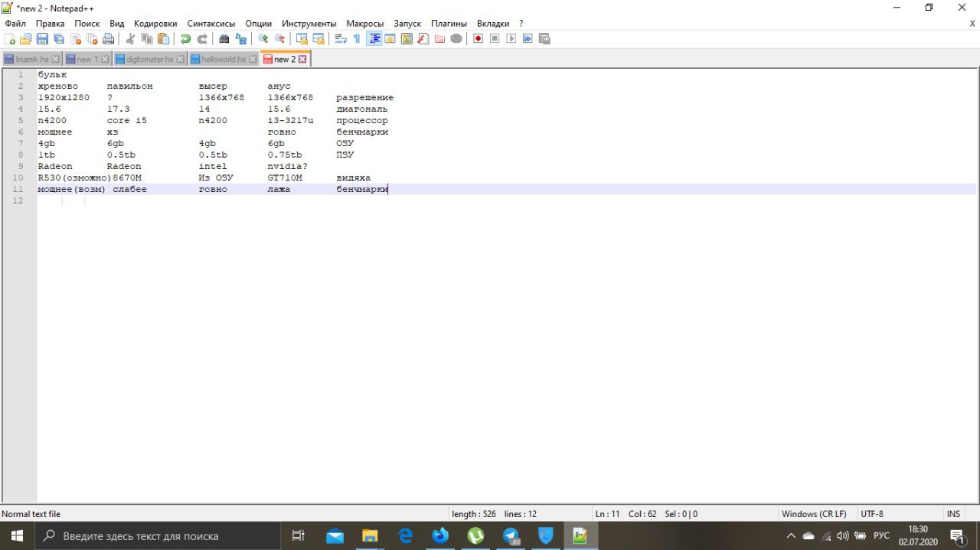
Task: Open the Плагины menu
Action: click(449, 24)
